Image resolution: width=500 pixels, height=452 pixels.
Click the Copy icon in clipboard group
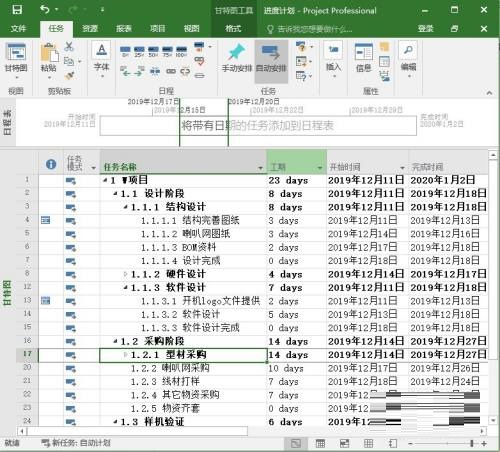[68, 61]
